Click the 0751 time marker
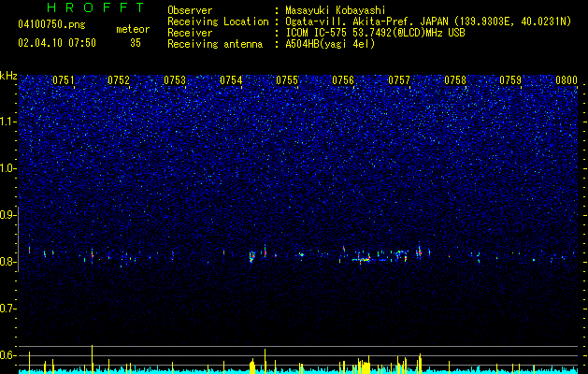The width and height of the screenshot is (588, 374). (x=63, y=80)
